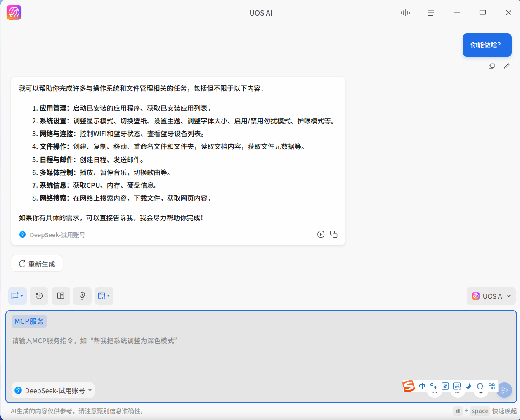Toggle Chinese/English mode '中' in IME bar
Image resolution: width=520 pixels, height=420 pixels.
(422, 387)
